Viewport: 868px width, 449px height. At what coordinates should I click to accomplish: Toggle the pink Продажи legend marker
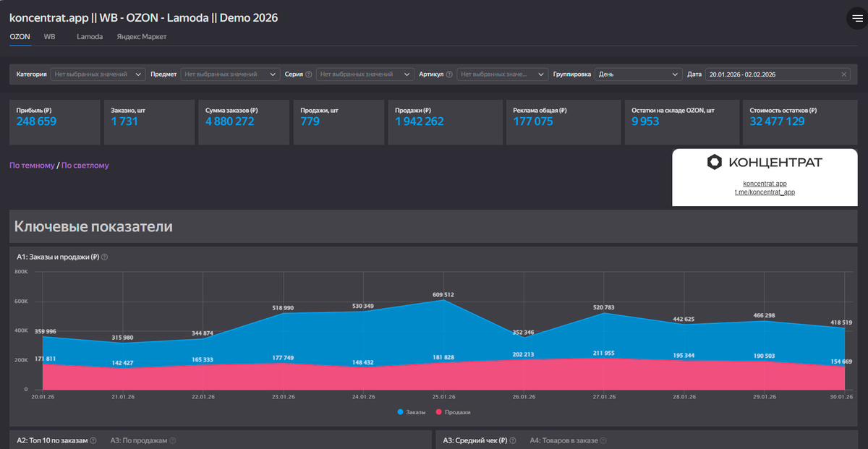[x=438, y=412]
